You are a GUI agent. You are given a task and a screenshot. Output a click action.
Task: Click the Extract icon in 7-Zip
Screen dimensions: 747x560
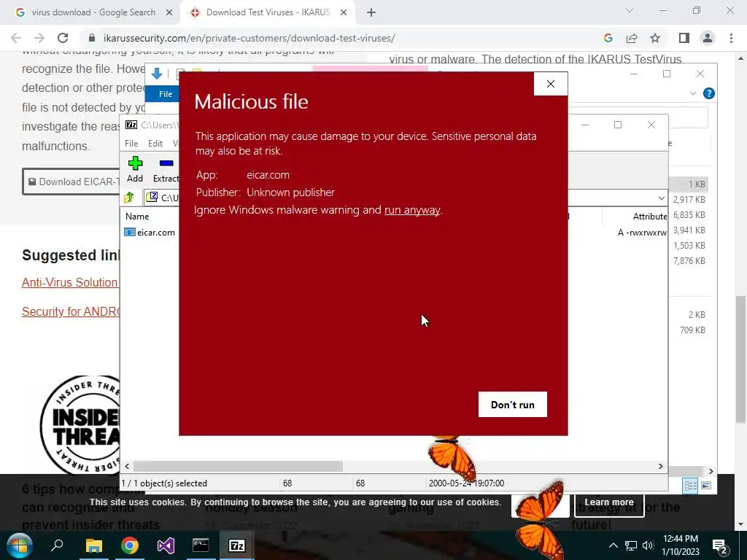tap(166, 169)
